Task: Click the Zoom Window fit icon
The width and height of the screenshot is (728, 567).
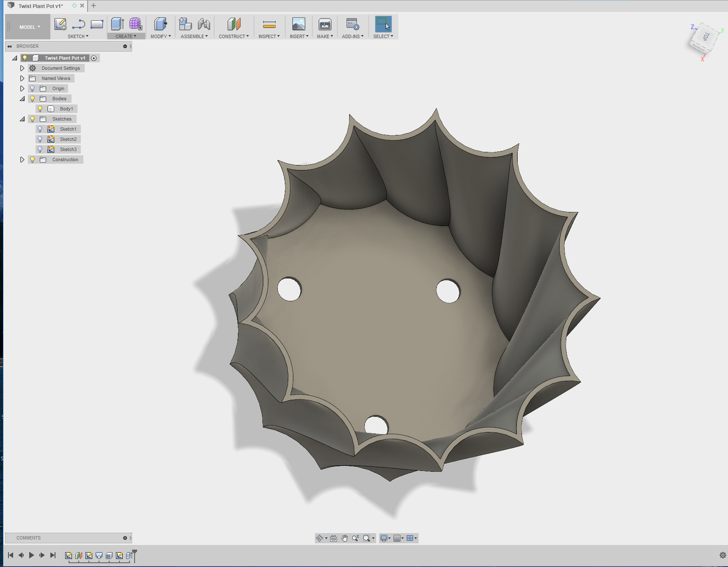Action: tap(367, 538)
